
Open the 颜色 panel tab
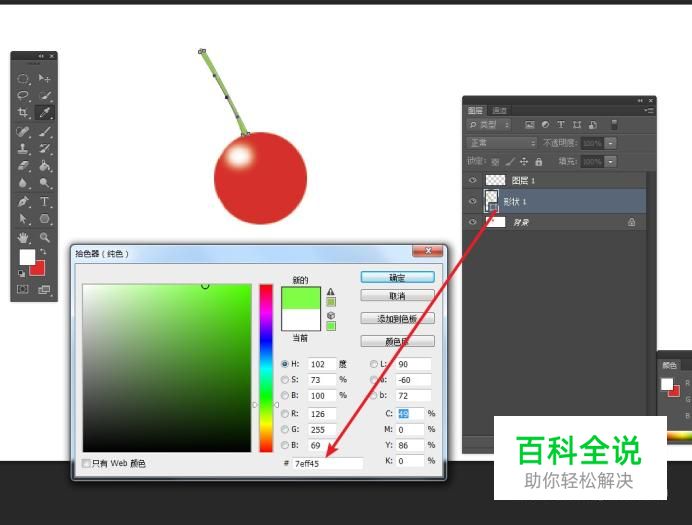click(669, 365)
